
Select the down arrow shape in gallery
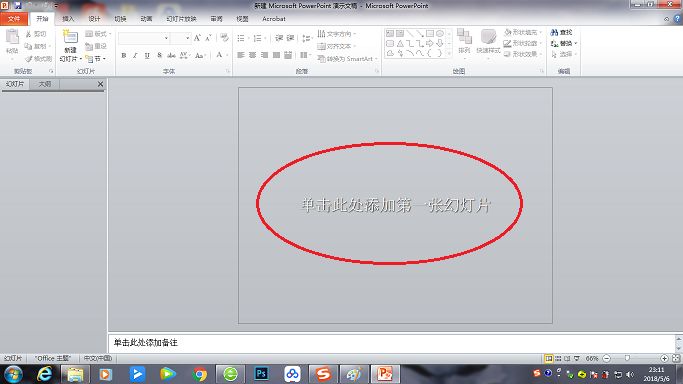[440, 44]
